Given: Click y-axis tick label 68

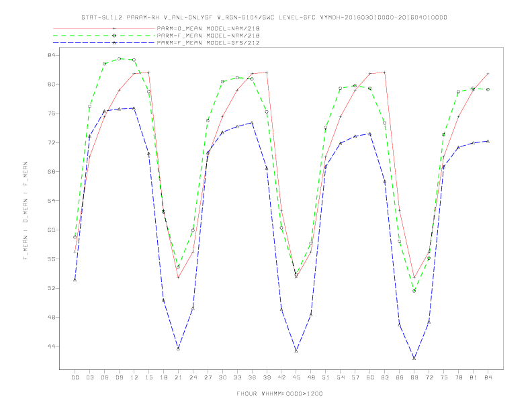Looking at the screenshot, I should [51, 172].
